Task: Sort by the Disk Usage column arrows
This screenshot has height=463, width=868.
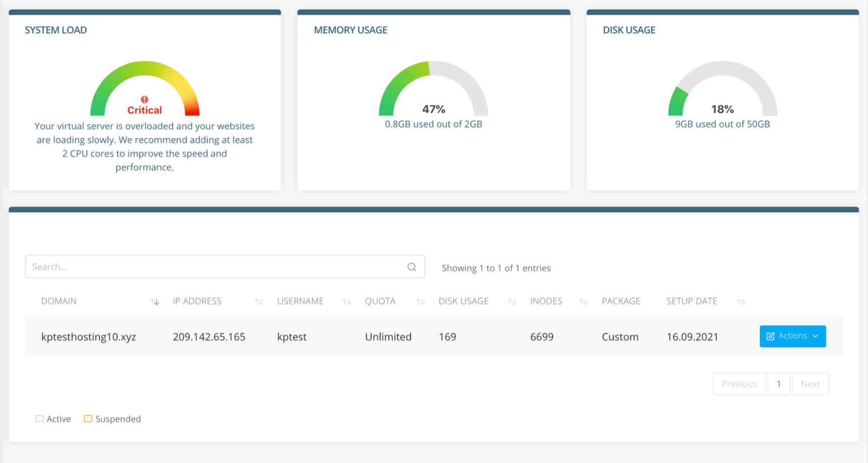Action: (512, 302)
